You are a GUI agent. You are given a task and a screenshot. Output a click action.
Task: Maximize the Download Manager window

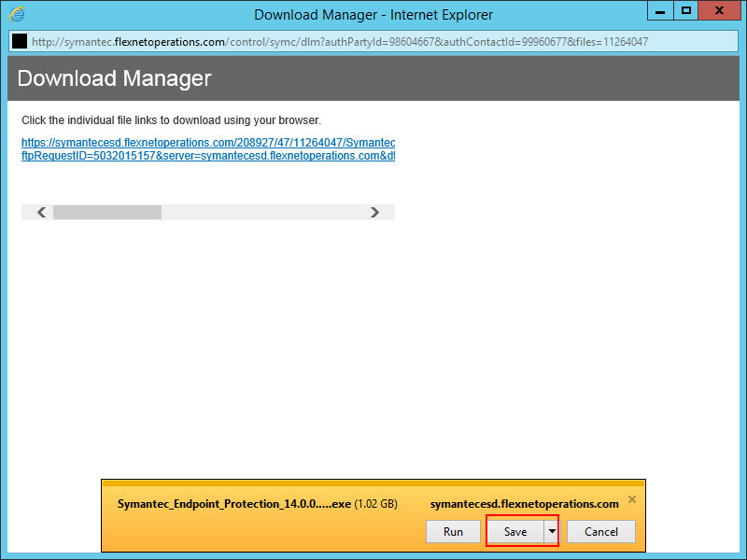point(686,11)
